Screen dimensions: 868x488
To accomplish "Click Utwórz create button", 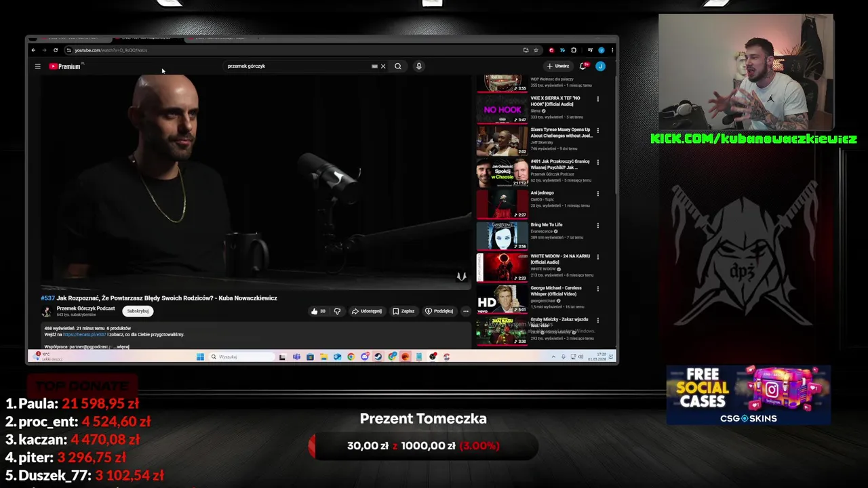I will 558,66.
